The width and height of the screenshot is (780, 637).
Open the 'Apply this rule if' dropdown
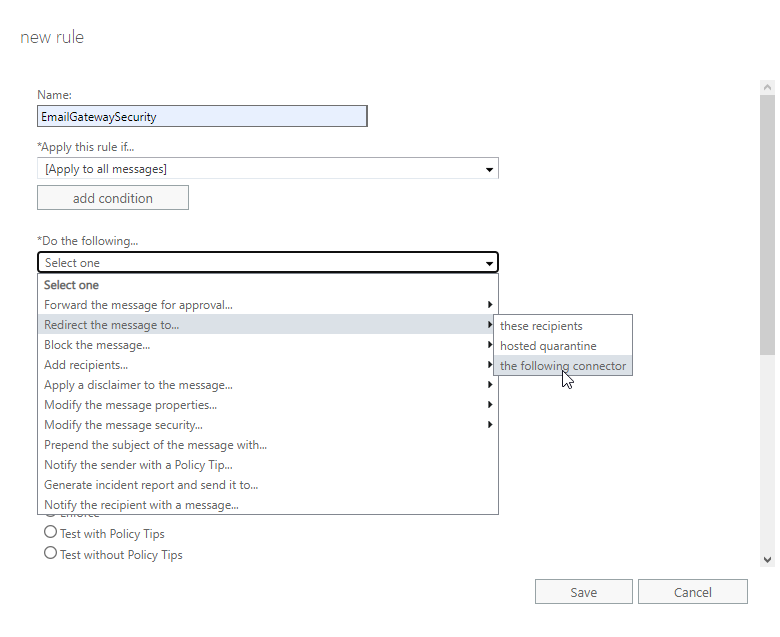click(267, 169)
